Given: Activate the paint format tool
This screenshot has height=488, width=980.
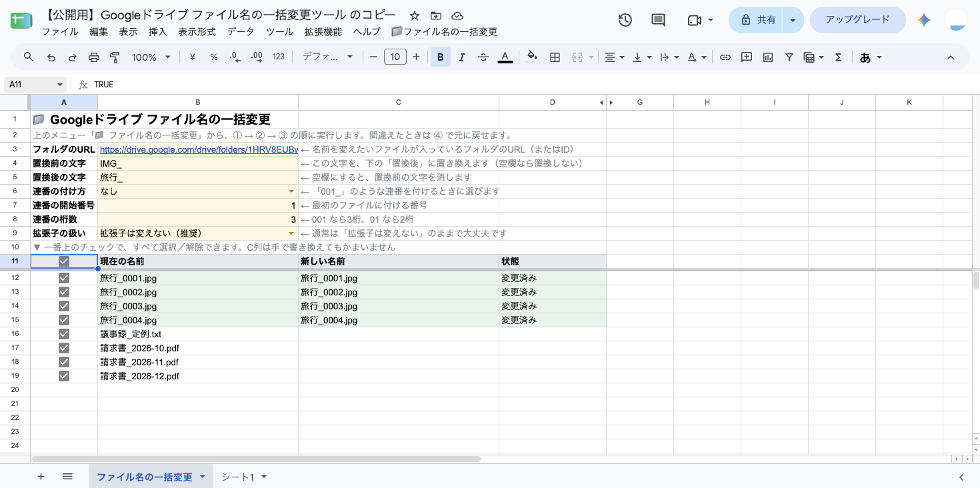Looking at the screenshot, I should pos(115,57).
